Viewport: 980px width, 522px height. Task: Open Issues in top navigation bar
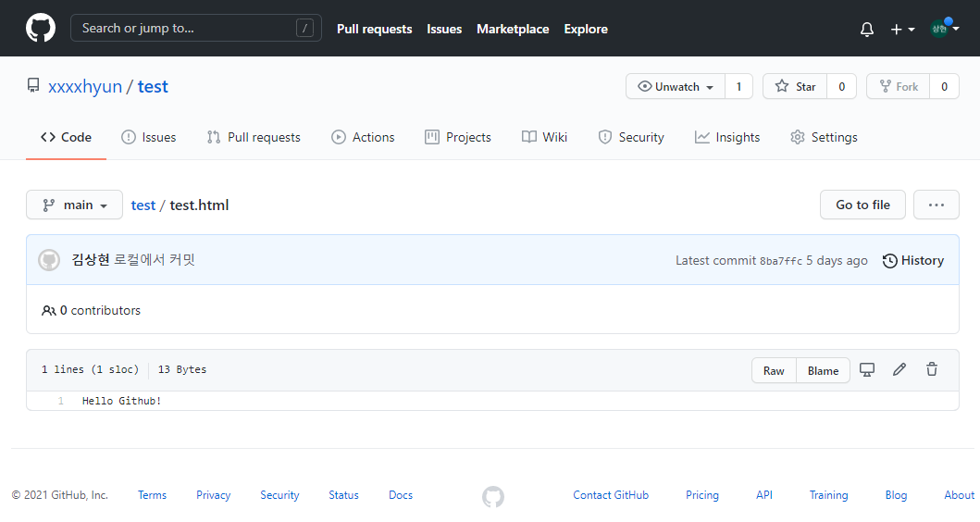coord(444,29)
